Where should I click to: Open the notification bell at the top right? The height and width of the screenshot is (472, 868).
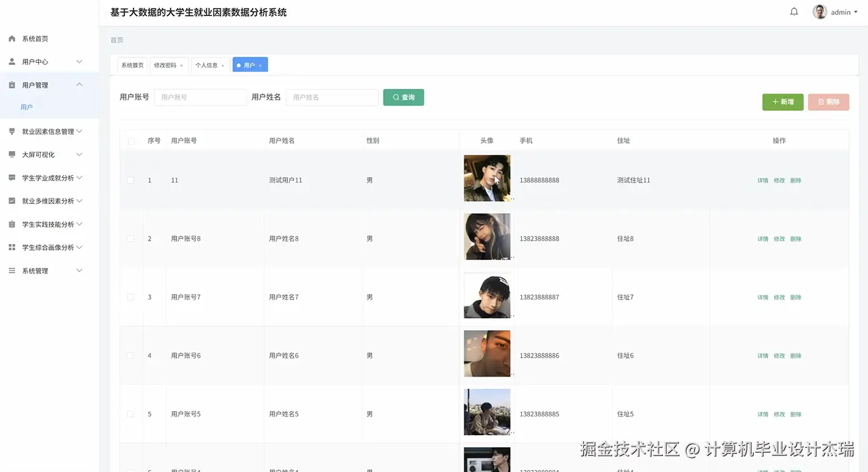[x=794, y=11]
